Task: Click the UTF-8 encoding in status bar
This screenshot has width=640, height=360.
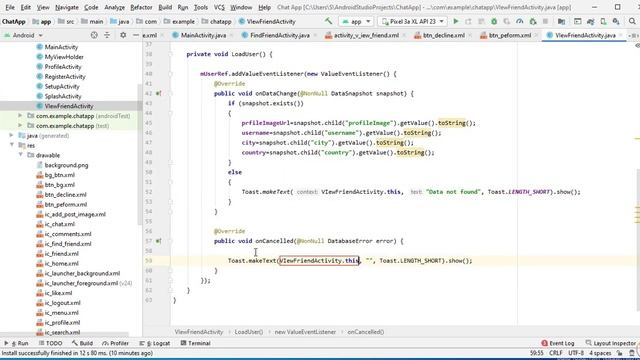Action: click(x=576, y=353)
